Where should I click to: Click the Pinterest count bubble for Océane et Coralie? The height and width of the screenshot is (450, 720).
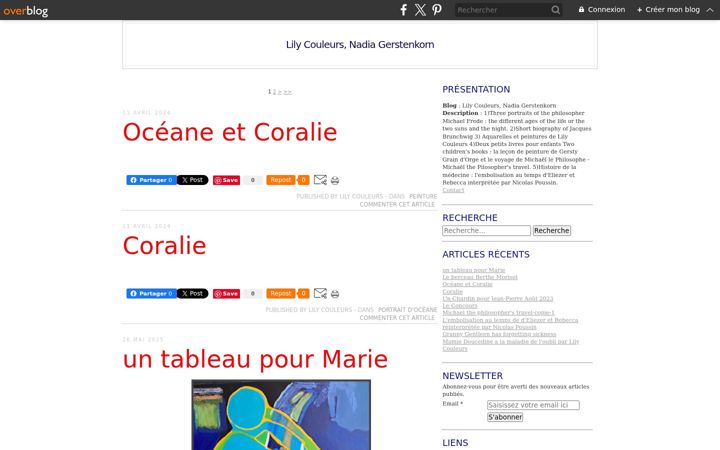253,180
